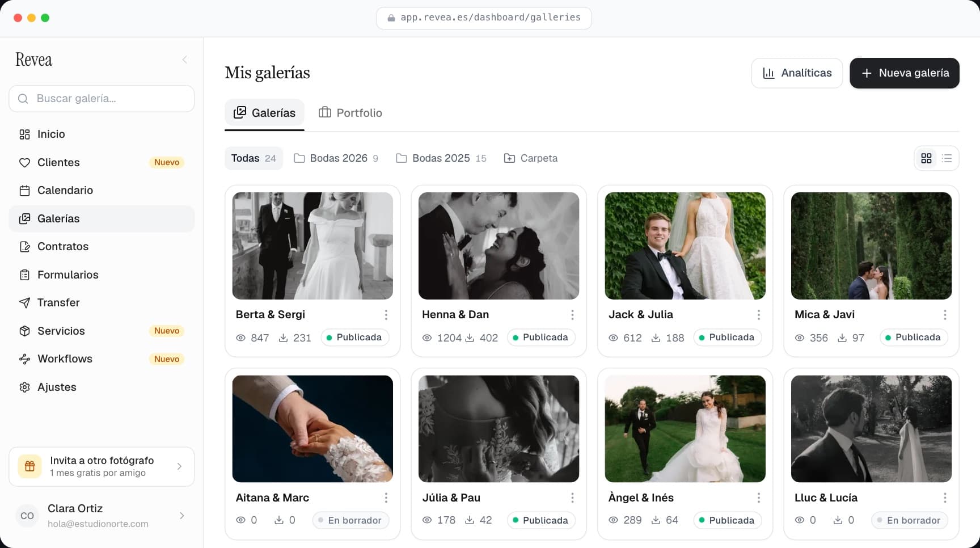Screen dimensions: 980x548
Task: Show Todas galleries filter
Action: click(x=254, y=158)
